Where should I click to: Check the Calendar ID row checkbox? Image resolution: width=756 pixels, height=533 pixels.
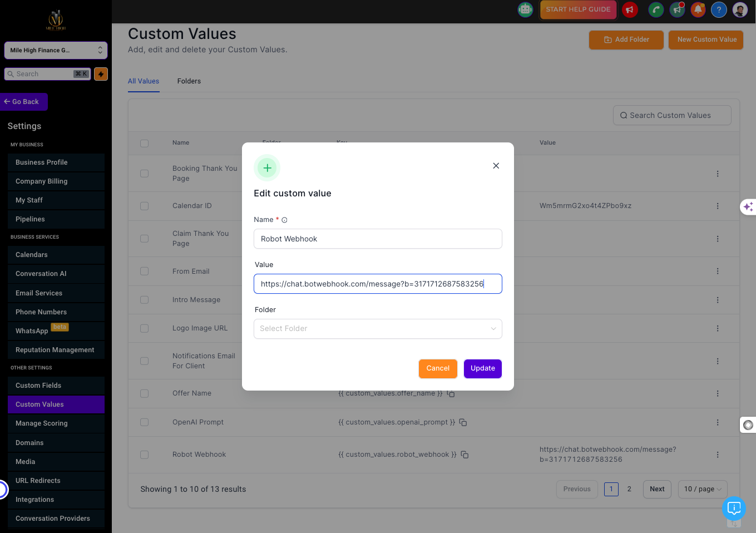145,206
